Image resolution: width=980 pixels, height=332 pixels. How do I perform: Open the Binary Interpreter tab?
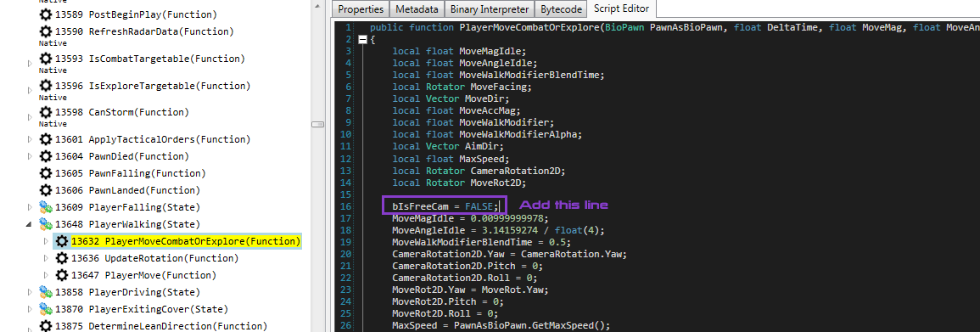[x=490, y=8]
